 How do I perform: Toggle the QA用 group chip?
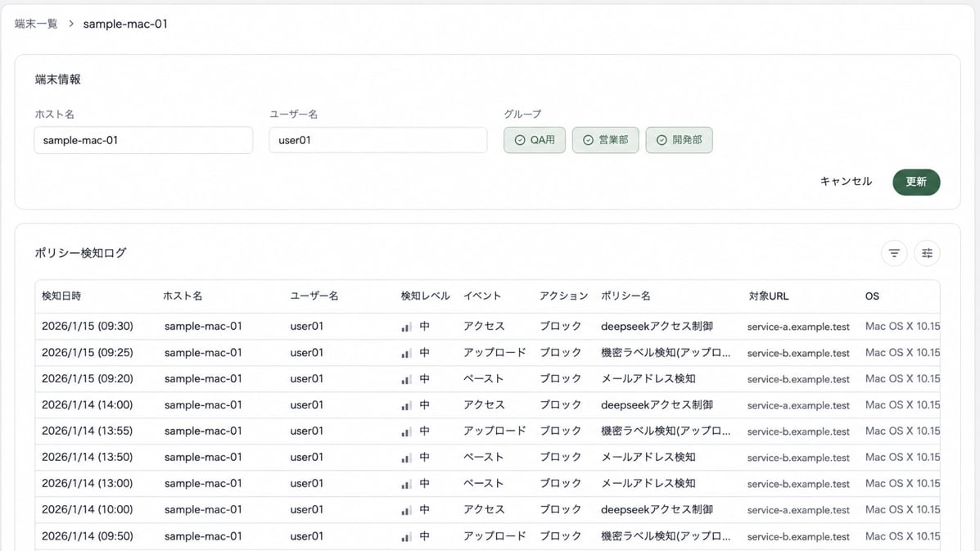point(535,140)
